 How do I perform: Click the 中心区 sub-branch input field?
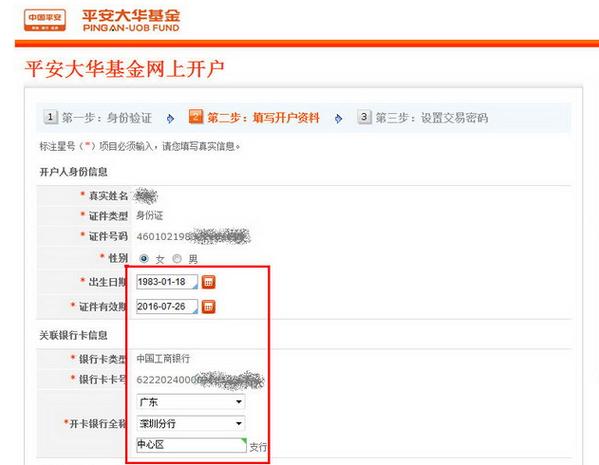tap(191, 445)
